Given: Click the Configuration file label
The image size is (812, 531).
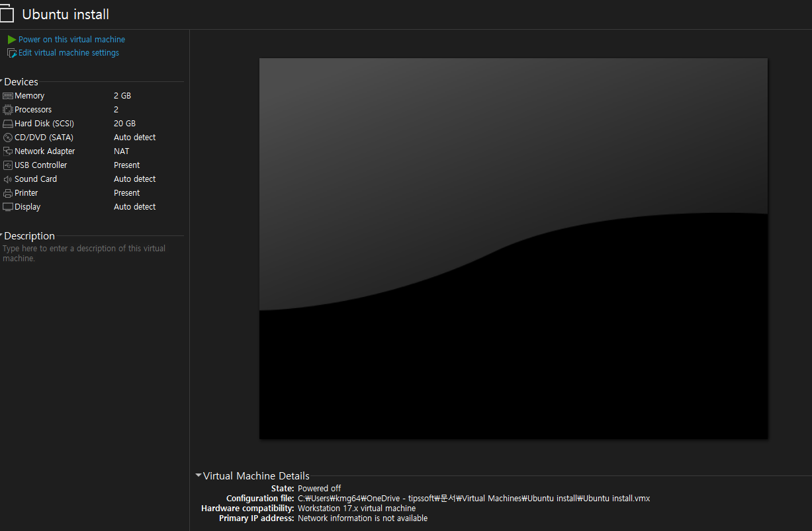Looking at the screenshot, I should (260, 499).
